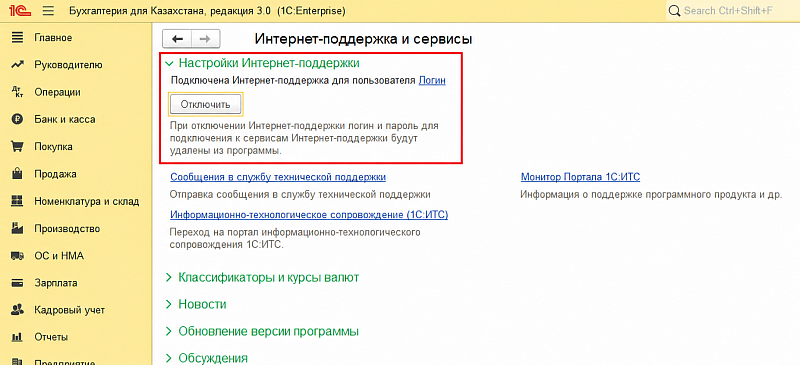The width and height of the screenshot is (800, 365).
Task: Open the Зарплата section
Action: [56, 283]
